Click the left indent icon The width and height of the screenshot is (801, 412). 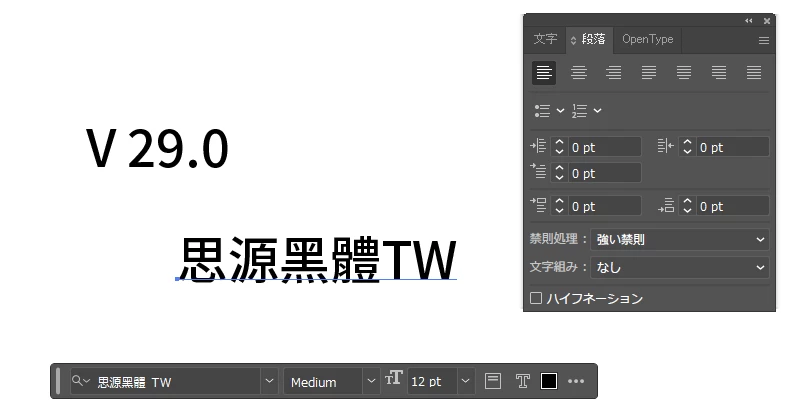pyautogui.click(x=538, y=147)
